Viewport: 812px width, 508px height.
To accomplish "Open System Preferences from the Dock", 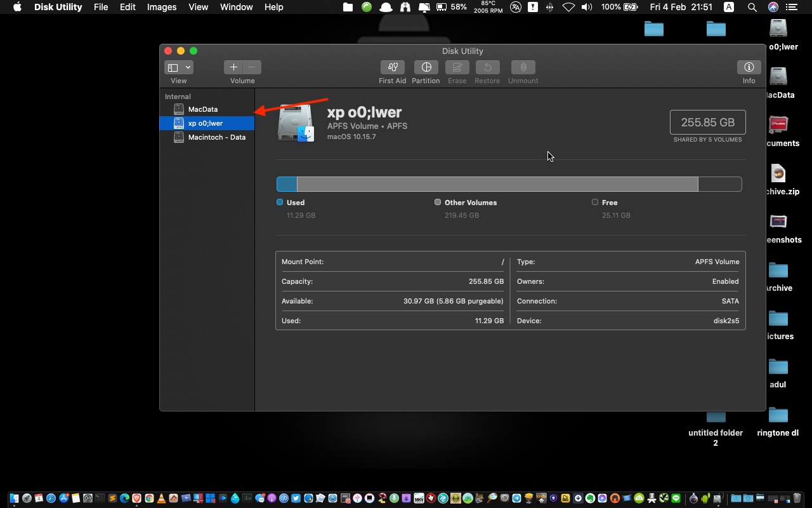I will 88,498.
